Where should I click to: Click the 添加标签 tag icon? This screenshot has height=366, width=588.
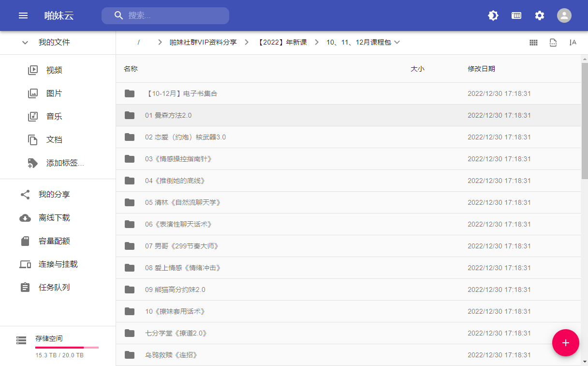click(x=33, y=163)
